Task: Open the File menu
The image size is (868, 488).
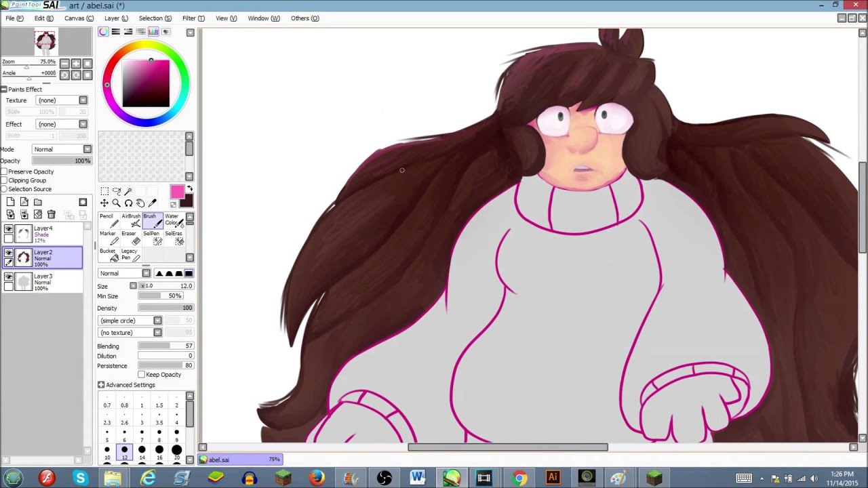Action: point(14,18)
